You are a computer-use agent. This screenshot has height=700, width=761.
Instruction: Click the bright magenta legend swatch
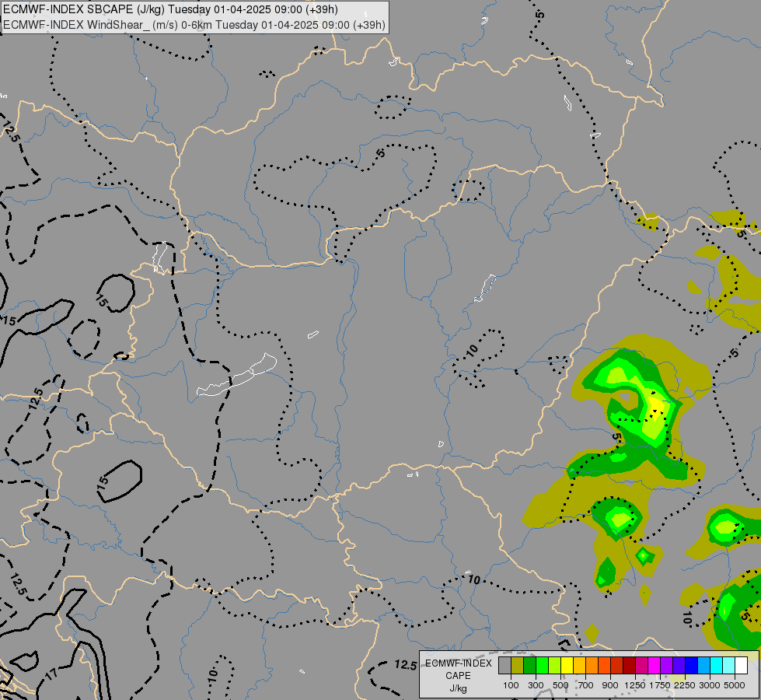(655, 666)
